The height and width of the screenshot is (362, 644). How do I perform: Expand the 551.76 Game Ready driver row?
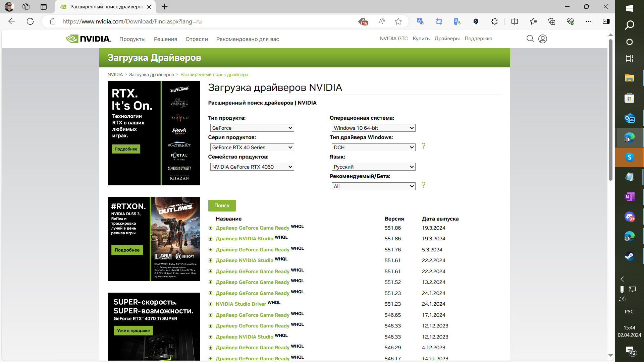tap(210, 250)
